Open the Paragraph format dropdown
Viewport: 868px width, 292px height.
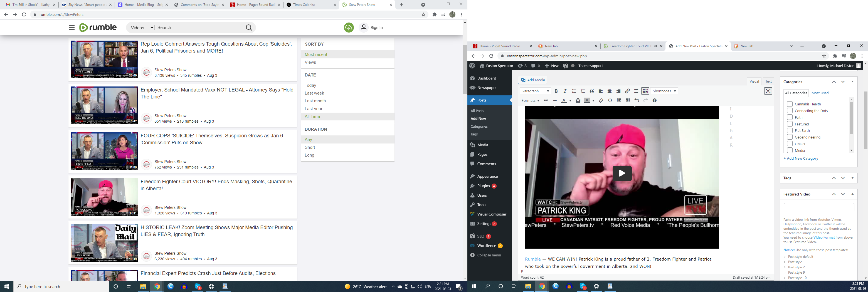click(x=535, y=91)
